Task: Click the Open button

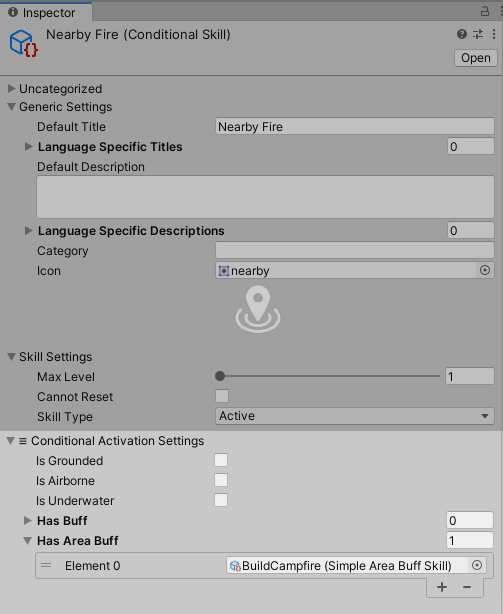Action: [x=476, y=58]
